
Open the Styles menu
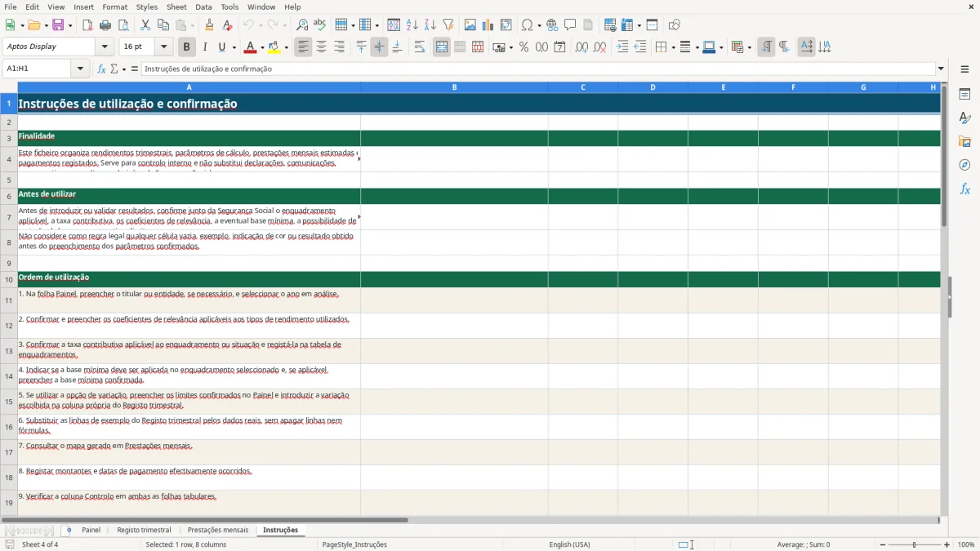(x=147, y=7)
